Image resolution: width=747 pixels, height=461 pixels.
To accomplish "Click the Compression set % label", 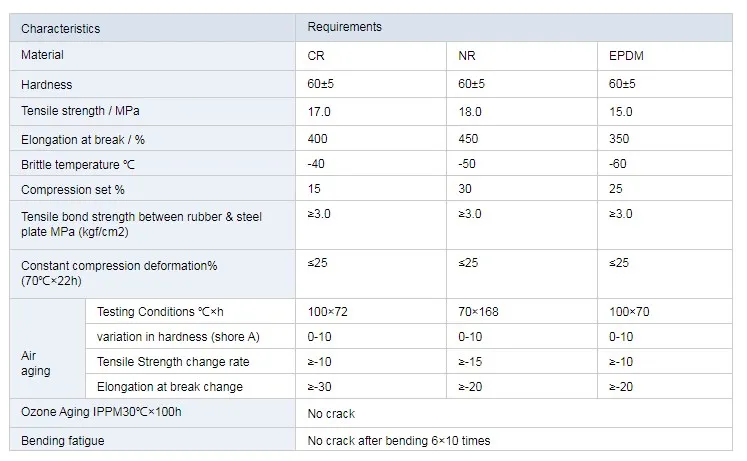I will [x=71, y=188].
